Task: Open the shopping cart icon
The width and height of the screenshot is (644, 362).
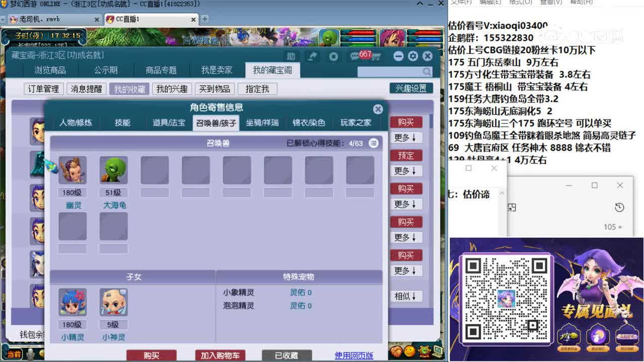Action: (x=376, y=57)
